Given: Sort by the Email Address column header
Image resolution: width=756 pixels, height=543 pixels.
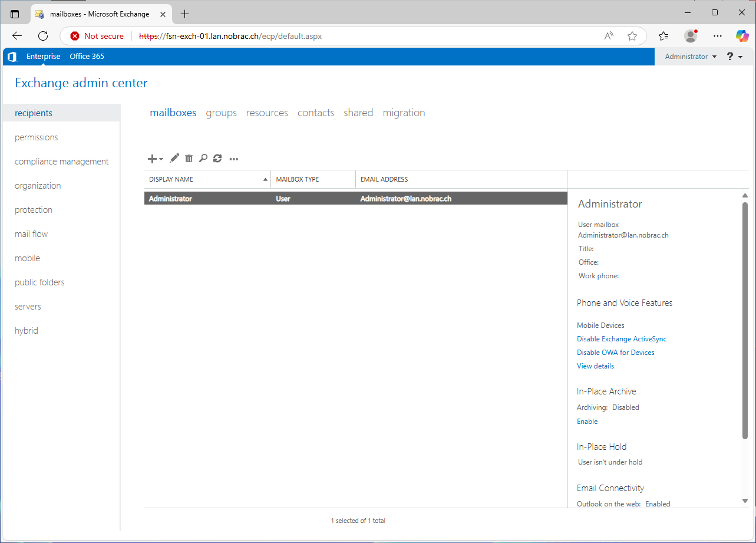Looking at the screenshot, I should [x=461, y=179].
